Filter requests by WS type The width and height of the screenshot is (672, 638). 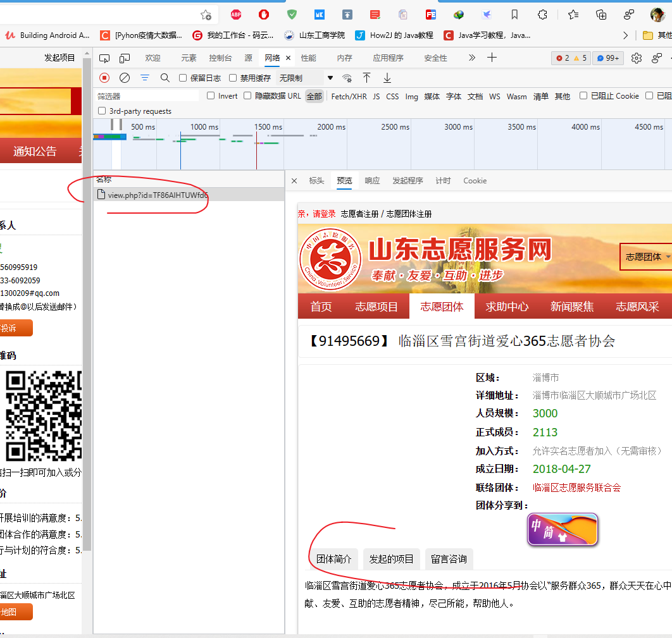coord(495,96)
